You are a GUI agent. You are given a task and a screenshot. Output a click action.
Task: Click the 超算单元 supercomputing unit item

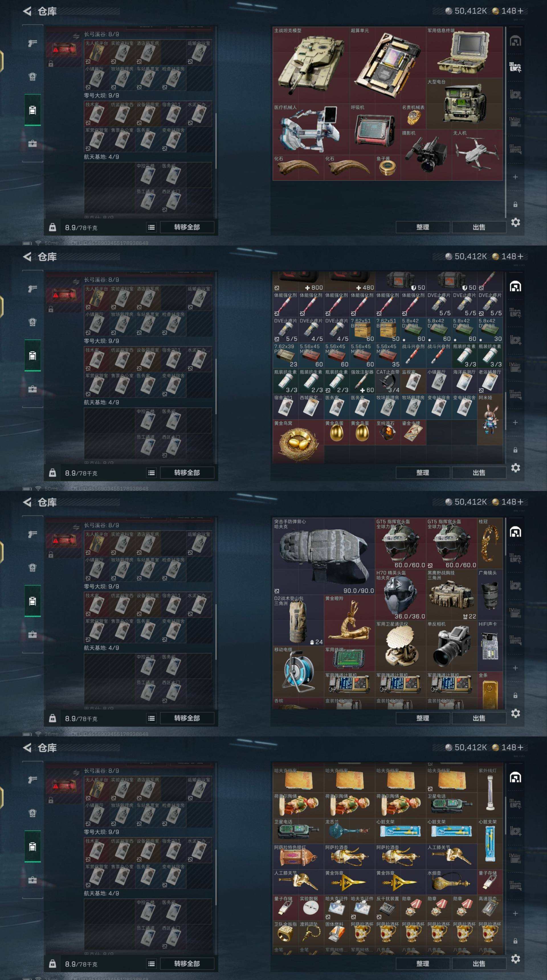pyautogui.click(x=387, y=65)
